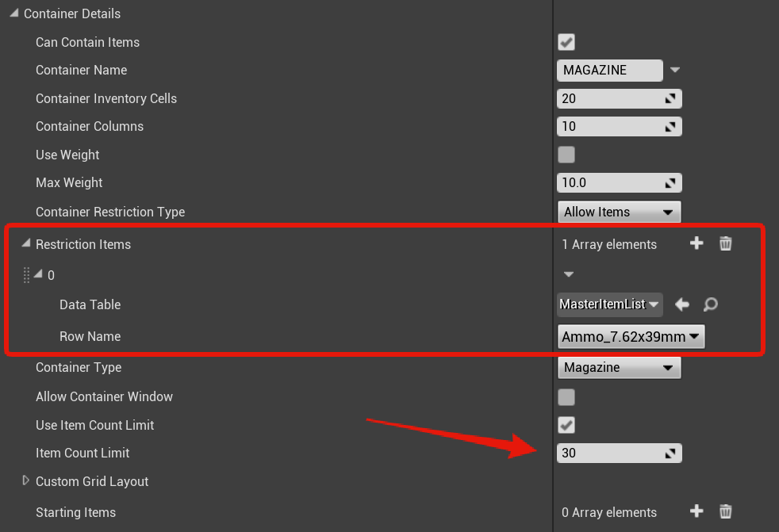The height and width of the screenshot is (532, 779).
Task: Select the Container Name label
Action: click(x=82, y=70)
